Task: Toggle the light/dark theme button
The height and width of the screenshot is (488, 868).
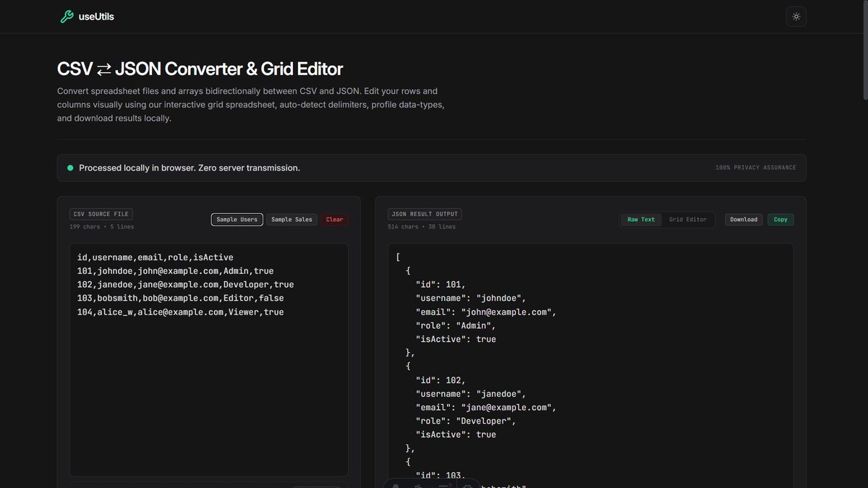Action: click(796, 17)
